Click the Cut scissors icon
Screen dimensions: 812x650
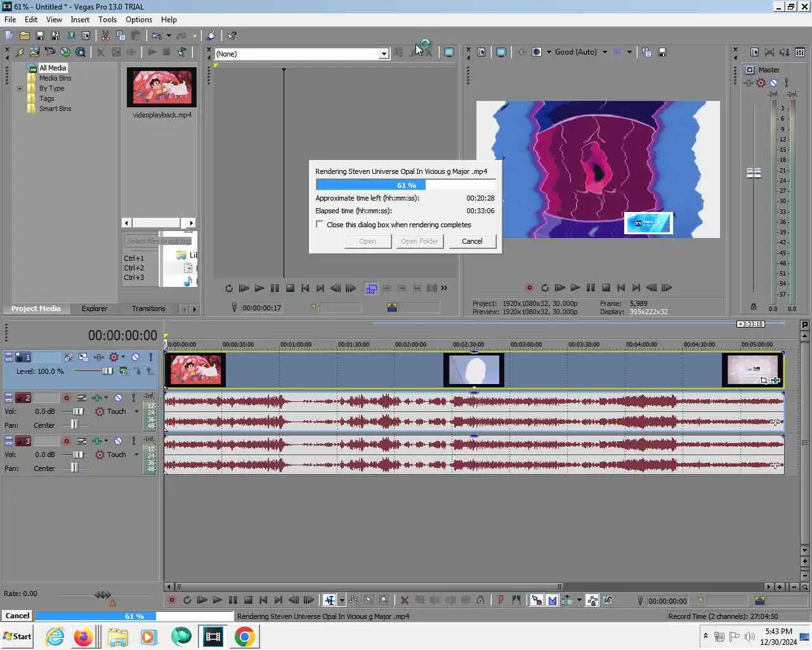[105, 36]
